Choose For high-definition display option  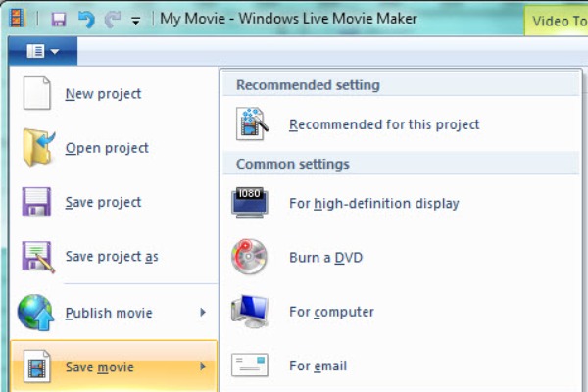tap(374, 204)
